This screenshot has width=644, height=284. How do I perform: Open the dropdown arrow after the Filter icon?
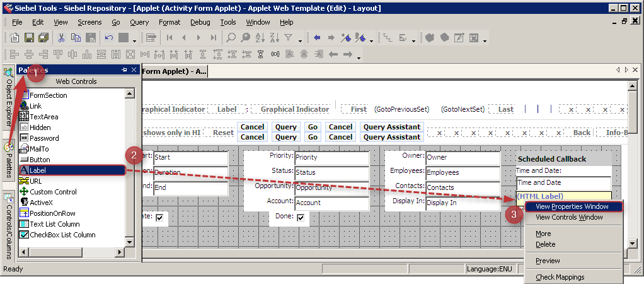[x=300, y=41]
